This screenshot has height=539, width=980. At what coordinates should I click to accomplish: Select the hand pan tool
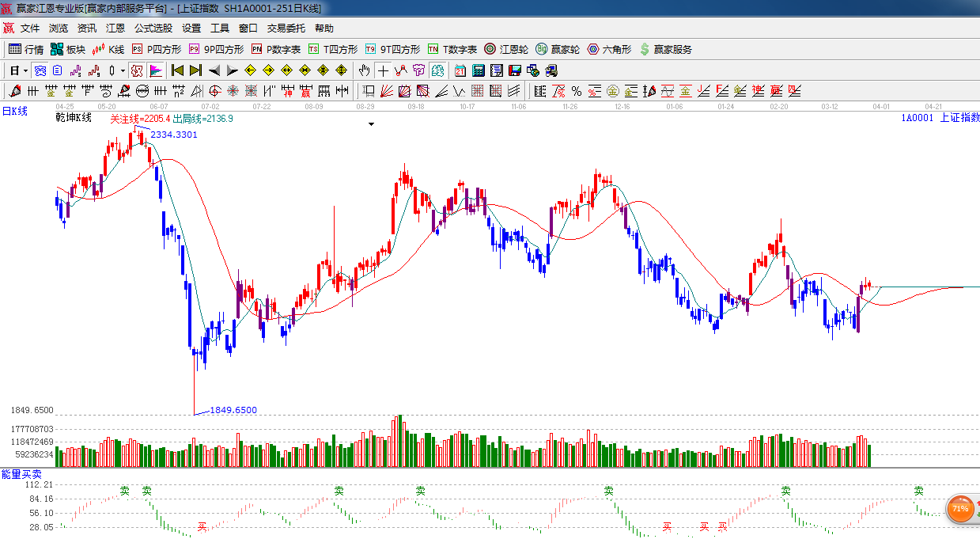364,70
